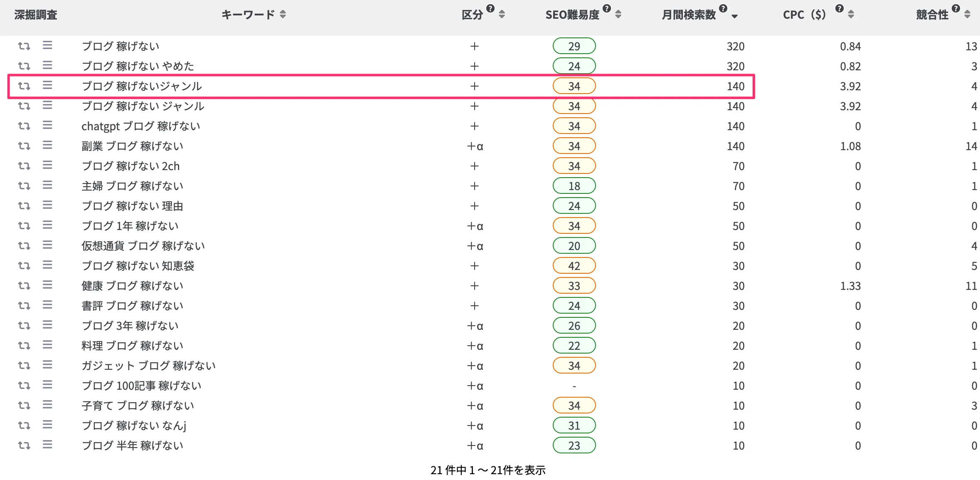
Task: Click deep-dive arrows for 主婦 ブログ 稼げない
Action: point(24,186)
